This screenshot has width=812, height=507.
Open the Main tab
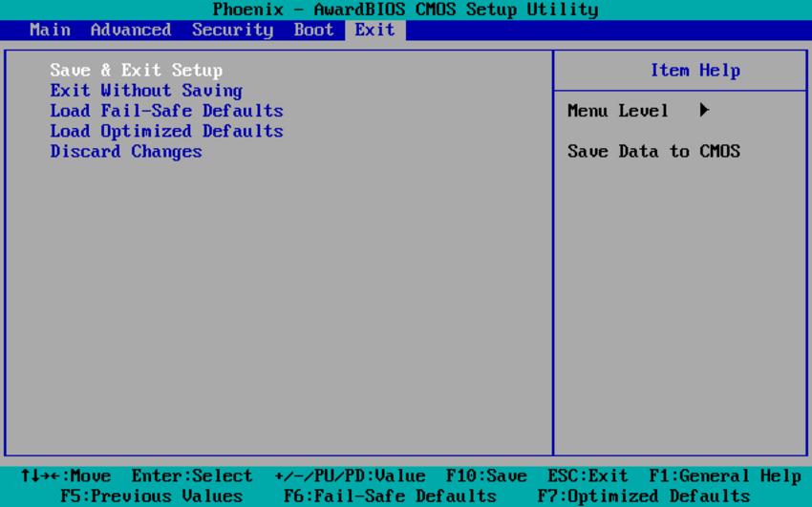click(x=51, y=30)
